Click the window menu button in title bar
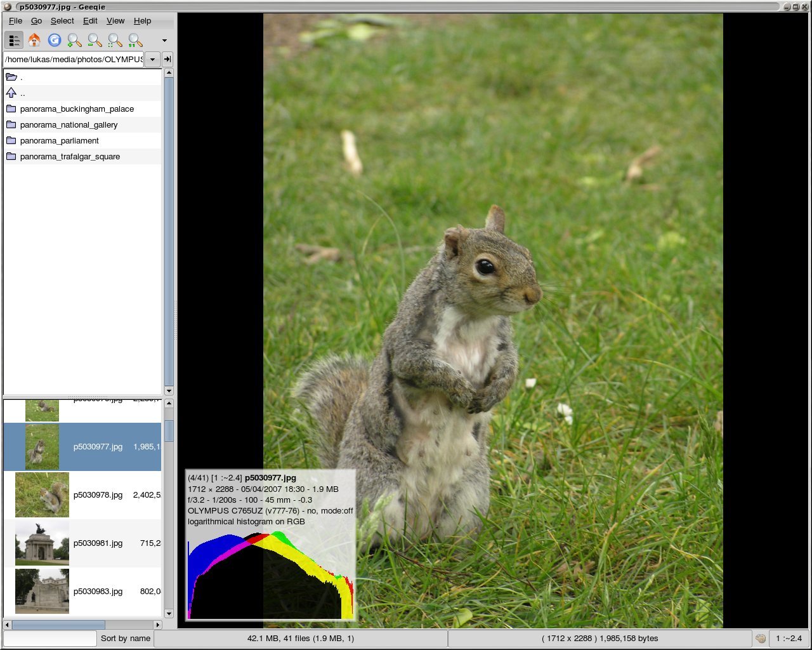Image resolution: width=812 pixels, height=650 pixels. tap(8, 6)
